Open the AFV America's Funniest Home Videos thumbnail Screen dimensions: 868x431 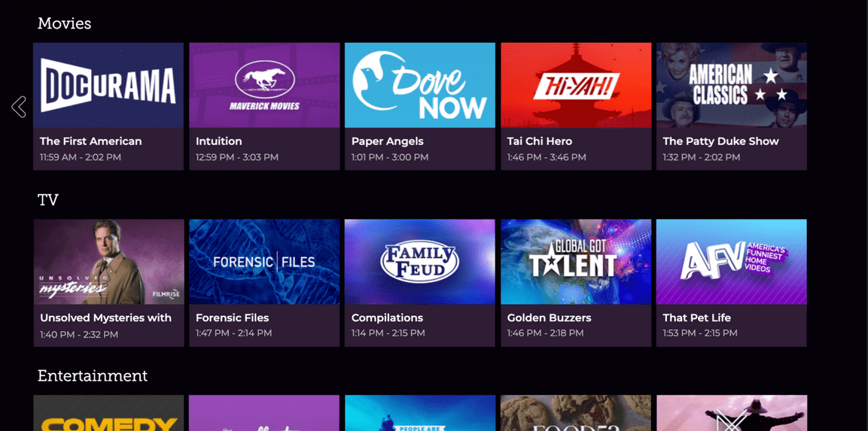tap(732, 262)
